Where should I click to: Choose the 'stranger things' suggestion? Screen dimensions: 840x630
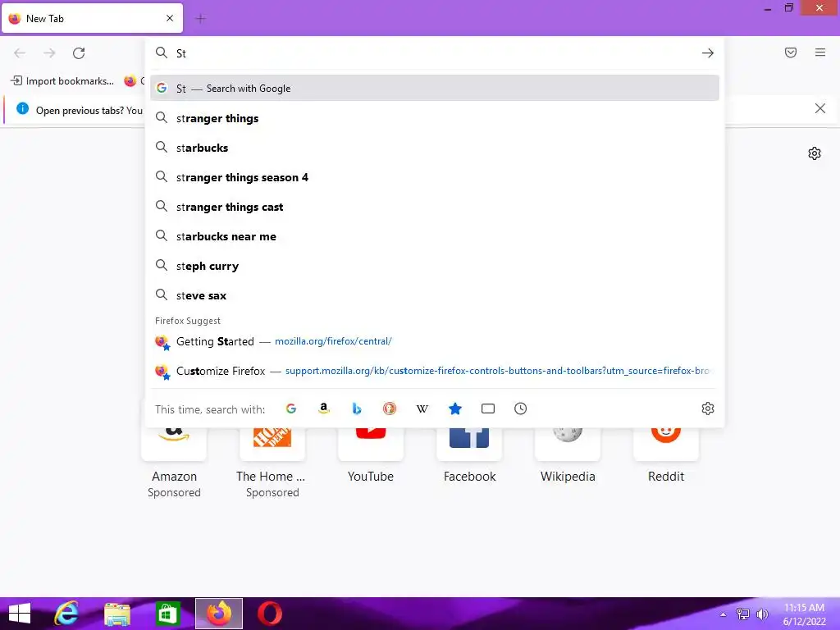click(435, 118)
